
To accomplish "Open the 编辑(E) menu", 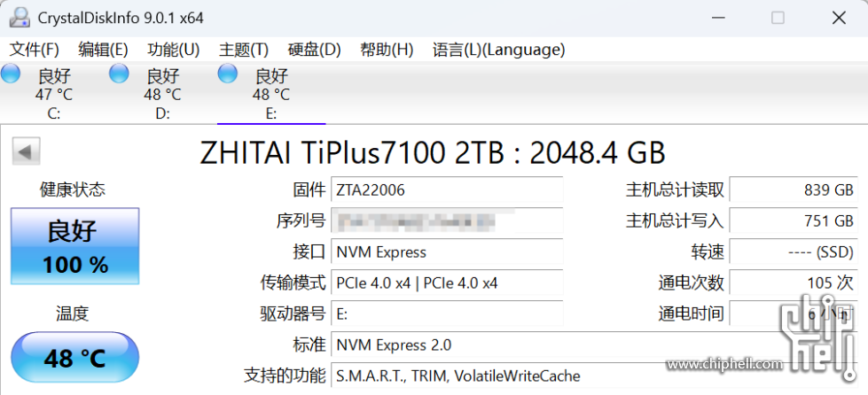I will [103, 50].
